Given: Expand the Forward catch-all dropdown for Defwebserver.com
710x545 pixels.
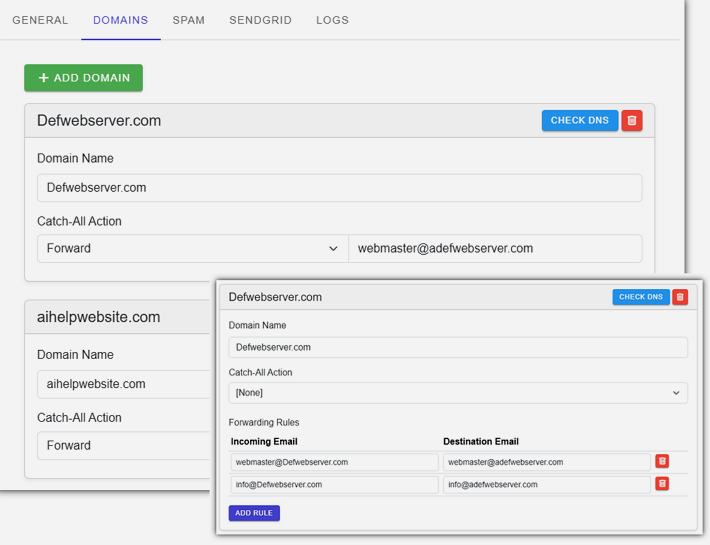Looking at the screenshot, I should [192, 249].
